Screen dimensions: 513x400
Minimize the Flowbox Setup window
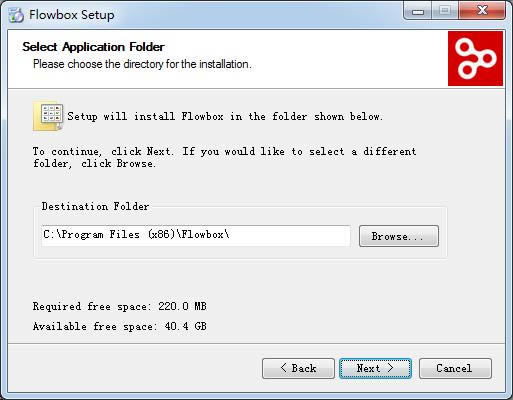point(418,11)
